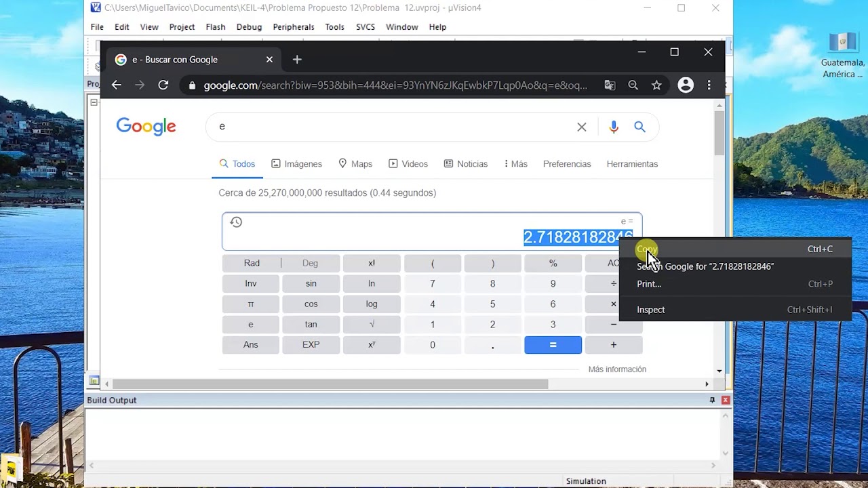Click the open parenthesis key
The height and width of the screenshot is (488, 868).
(x=433, y=263)
